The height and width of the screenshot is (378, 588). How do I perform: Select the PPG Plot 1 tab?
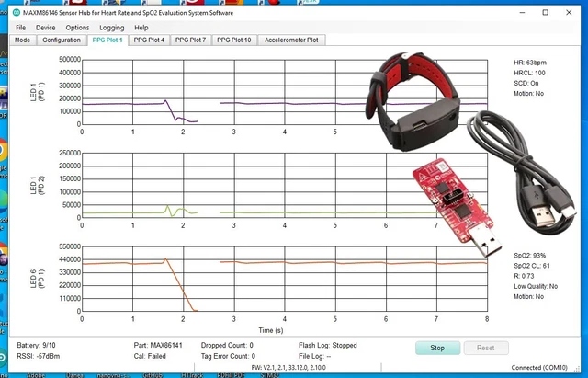[107, 40]
